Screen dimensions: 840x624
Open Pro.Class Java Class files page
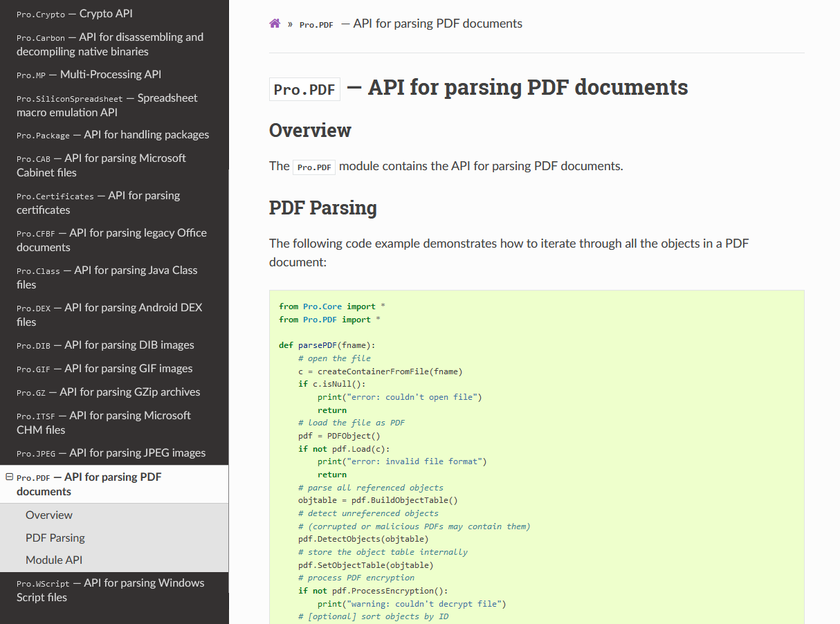click(x=114, y=277)
